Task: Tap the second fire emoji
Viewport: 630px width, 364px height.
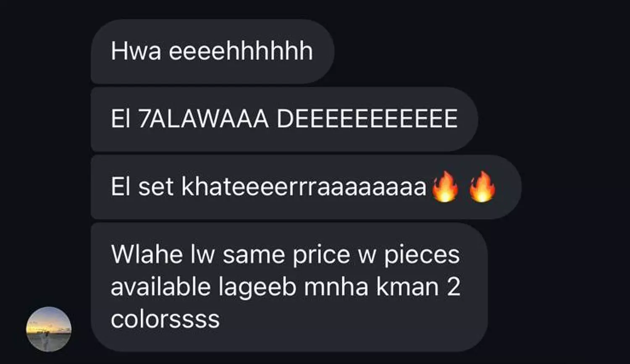Action: pos(482,186)
